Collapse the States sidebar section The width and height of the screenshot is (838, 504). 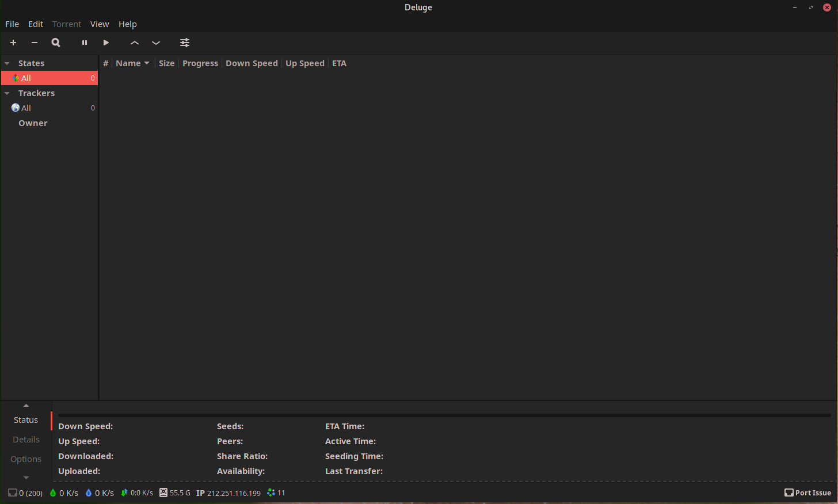tap(7, 63)
